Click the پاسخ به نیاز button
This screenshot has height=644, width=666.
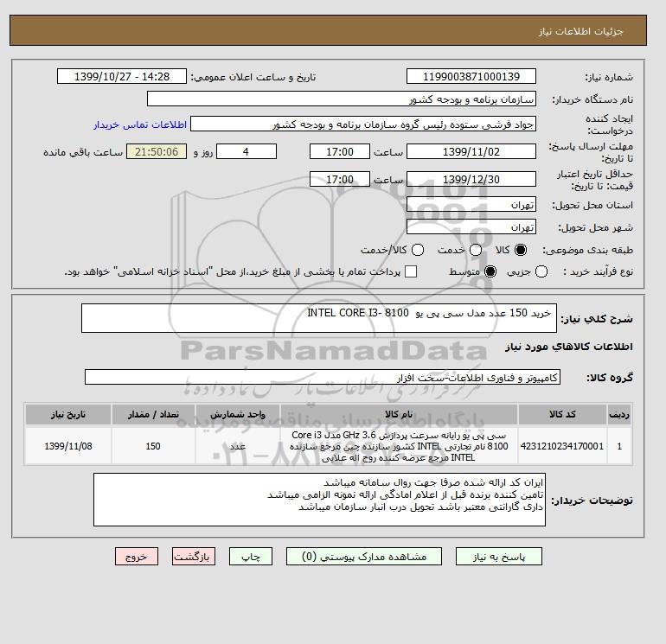click(499, 556)
